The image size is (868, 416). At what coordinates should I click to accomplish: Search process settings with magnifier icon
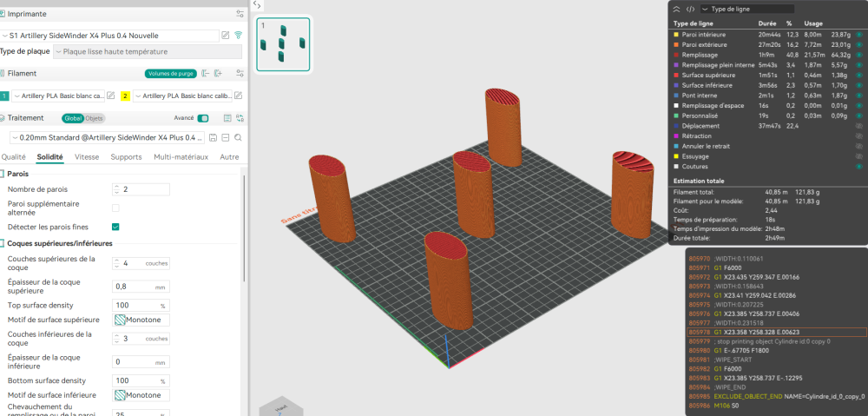(x=238, y=137)
